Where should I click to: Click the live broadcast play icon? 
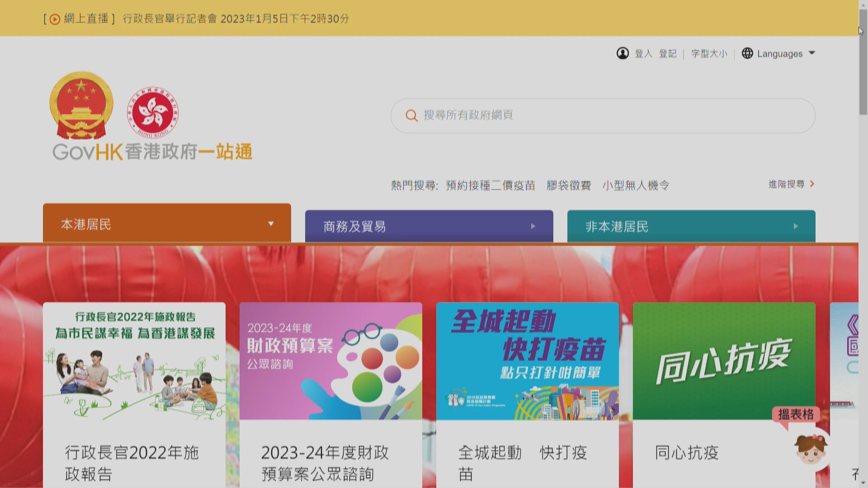click(55, 19)
